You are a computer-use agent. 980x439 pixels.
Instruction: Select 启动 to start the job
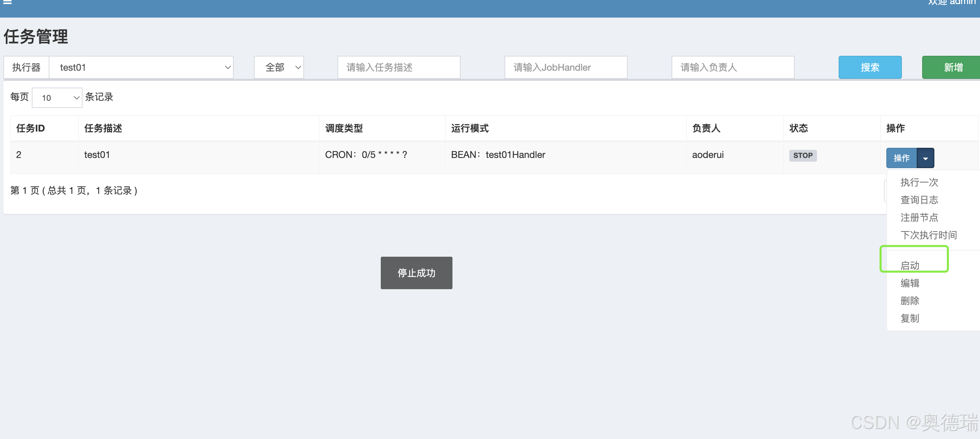tap(910, 265)
